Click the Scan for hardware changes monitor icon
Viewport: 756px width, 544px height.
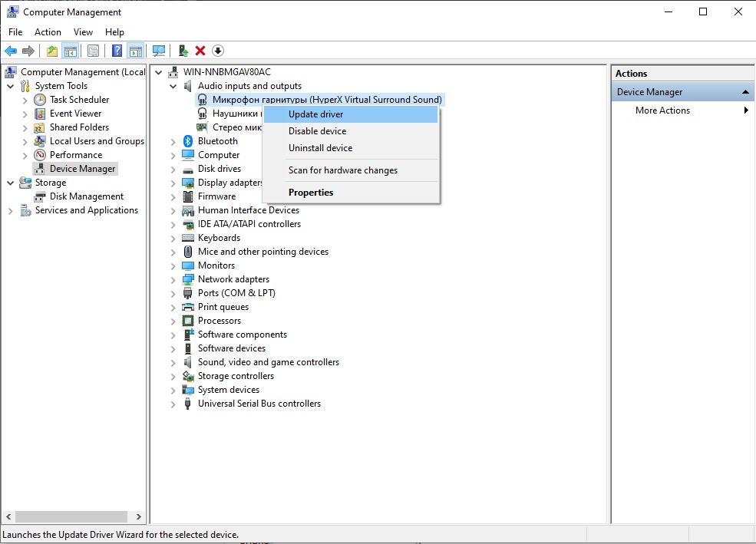point(158,51)
